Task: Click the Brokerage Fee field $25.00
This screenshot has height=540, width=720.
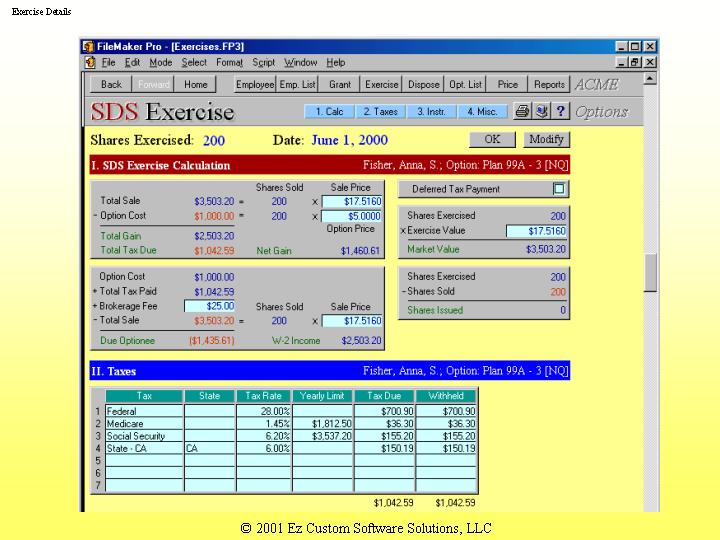Action: pyautogui.click(x=209, y=306)
